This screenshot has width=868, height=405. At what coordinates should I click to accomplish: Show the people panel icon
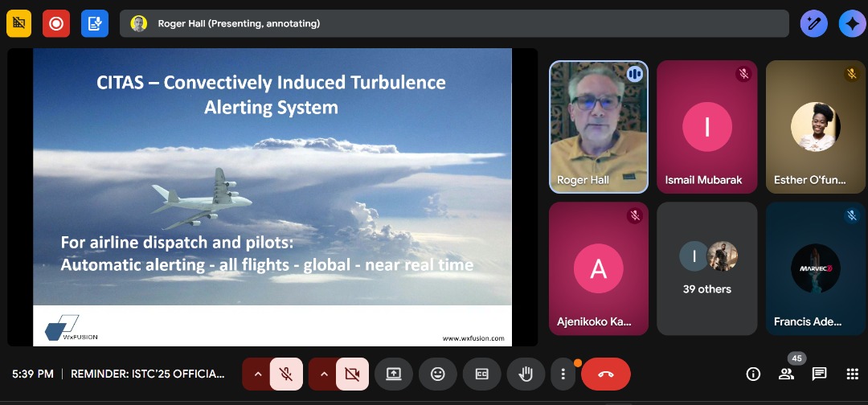tap(786, 374)
